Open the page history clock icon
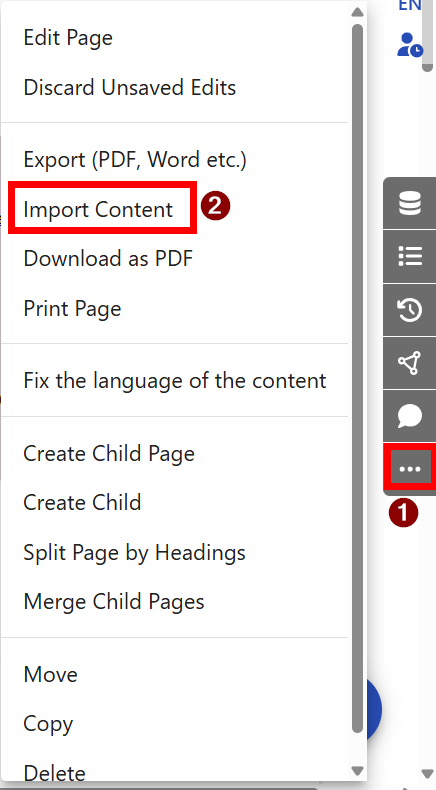The image size is (436, 790). (x=410, y=310)
